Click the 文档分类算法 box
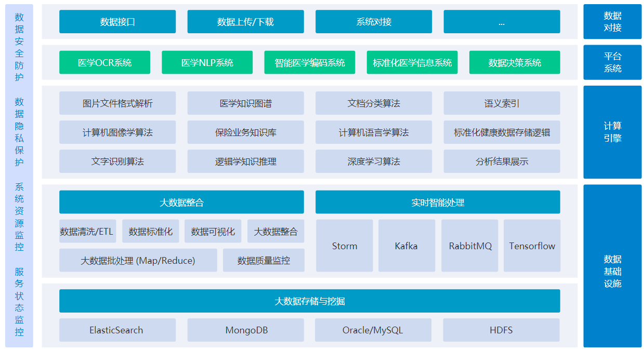Image resolution: width=644 pixels, height=351 pixels. (374, 103)
